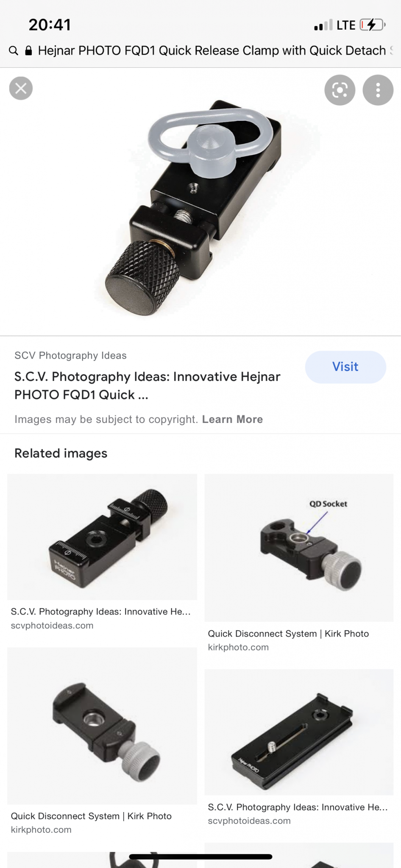
Task: Click the Visit button
Action: coord(345,367)
